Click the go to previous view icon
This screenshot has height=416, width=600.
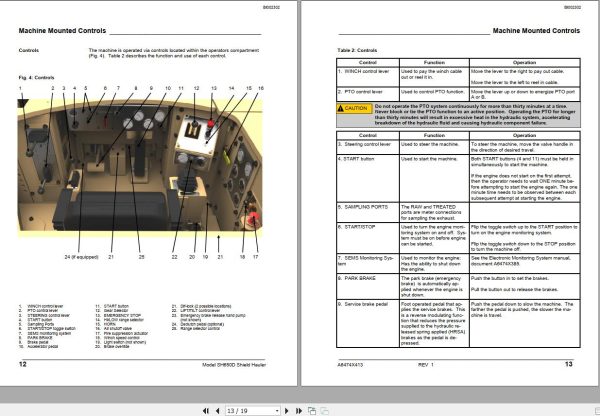click(312, 411)
